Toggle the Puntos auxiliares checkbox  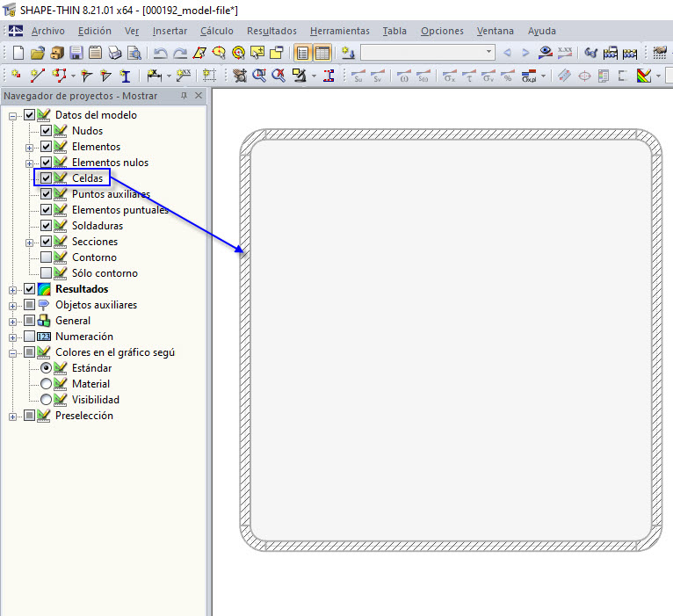pyautogui.click(x=46, y=193)
